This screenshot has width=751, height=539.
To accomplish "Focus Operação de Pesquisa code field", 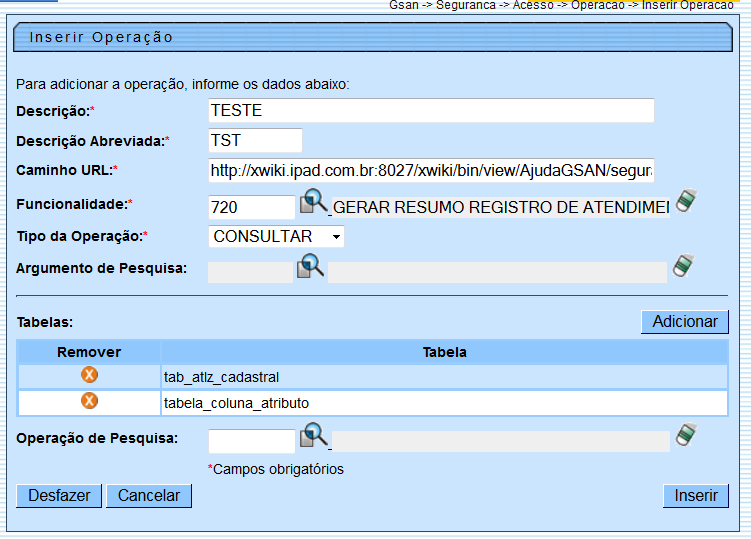I will point(251,441).
